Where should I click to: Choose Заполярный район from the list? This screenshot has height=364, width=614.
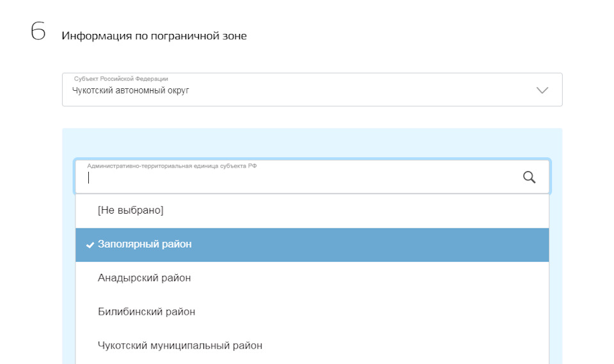(145, 244)
